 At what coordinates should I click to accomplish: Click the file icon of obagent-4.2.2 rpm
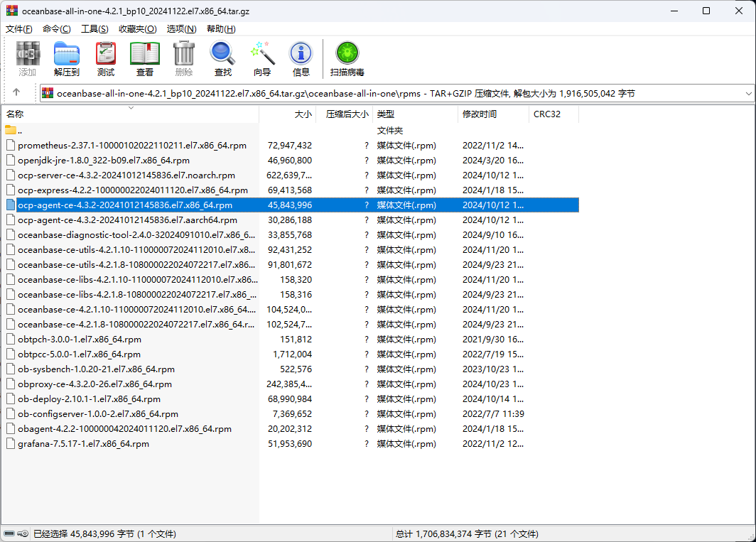coord(11,428)
